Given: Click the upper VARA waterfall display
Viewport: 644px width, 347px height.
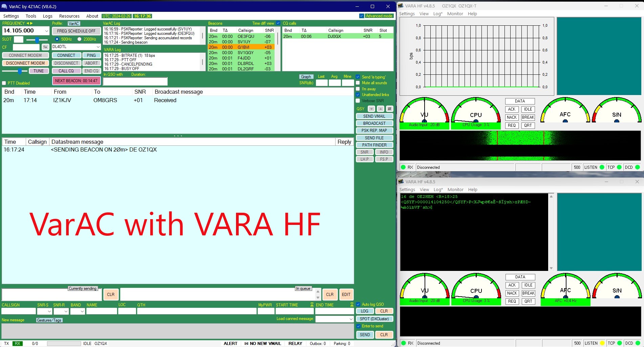Looking at the screenshot, I should 520,145.
